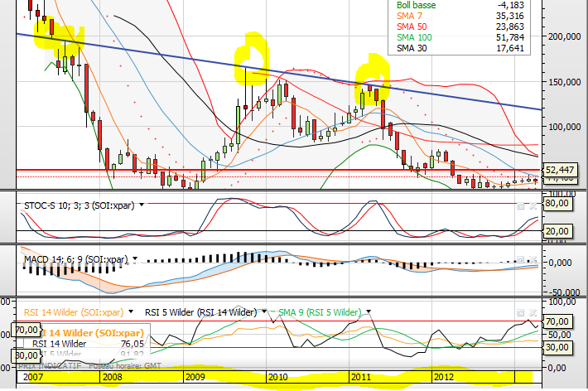The height and width of the screenshot is (391, 588).
Task: Click the 150,000 price axis label
Action: click(x=564, y=82)
